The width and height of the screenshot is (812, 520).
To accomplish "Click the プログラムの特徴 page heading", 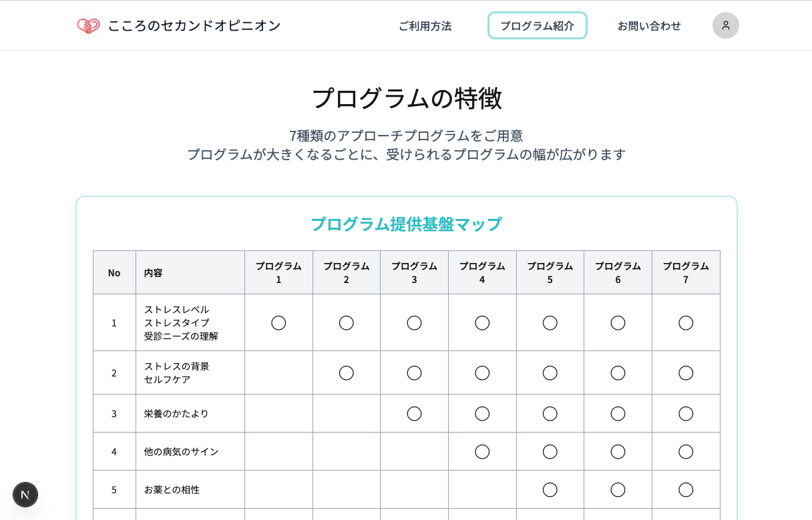I will click(406, 99).
